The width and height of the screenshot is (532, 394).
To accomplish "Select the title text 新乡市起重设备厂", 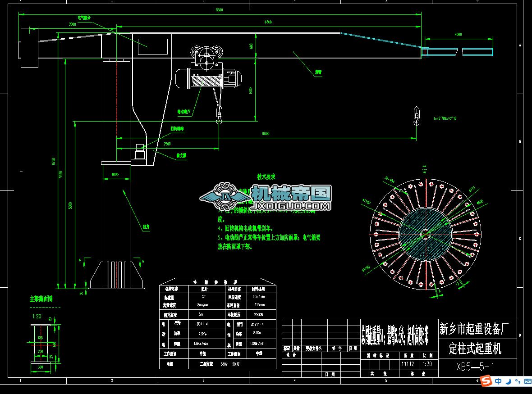I will pyautogui.click(x=474, y=329).
